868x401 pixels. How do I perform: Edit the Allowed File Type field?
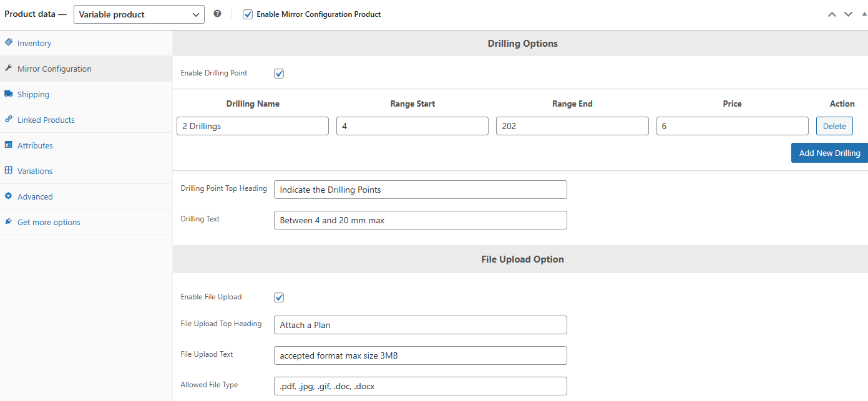pyautogui.click(x=421, y=386)
